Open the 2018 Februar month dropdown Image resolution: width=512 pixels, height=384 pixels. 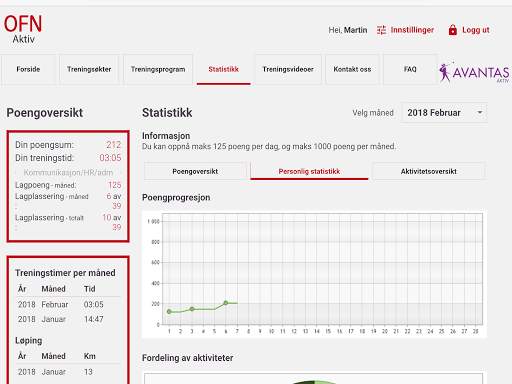tap(444, 113)
